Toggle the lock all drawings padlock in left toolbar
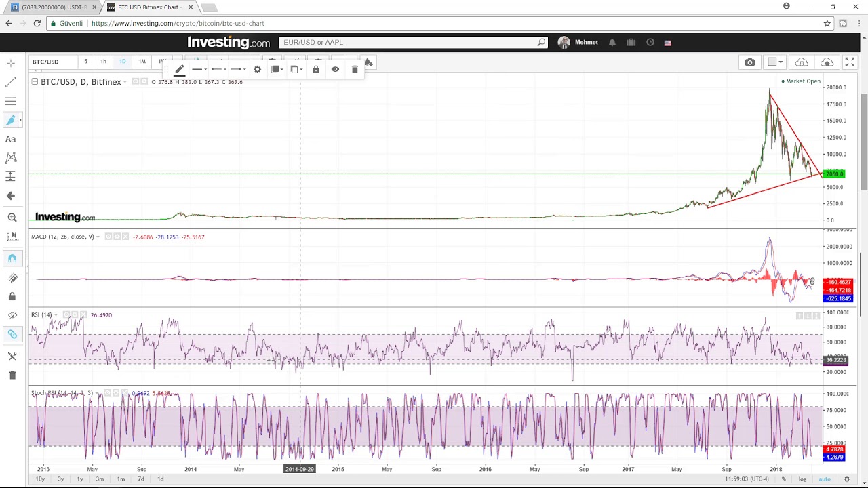 click(x=12, y=296)
